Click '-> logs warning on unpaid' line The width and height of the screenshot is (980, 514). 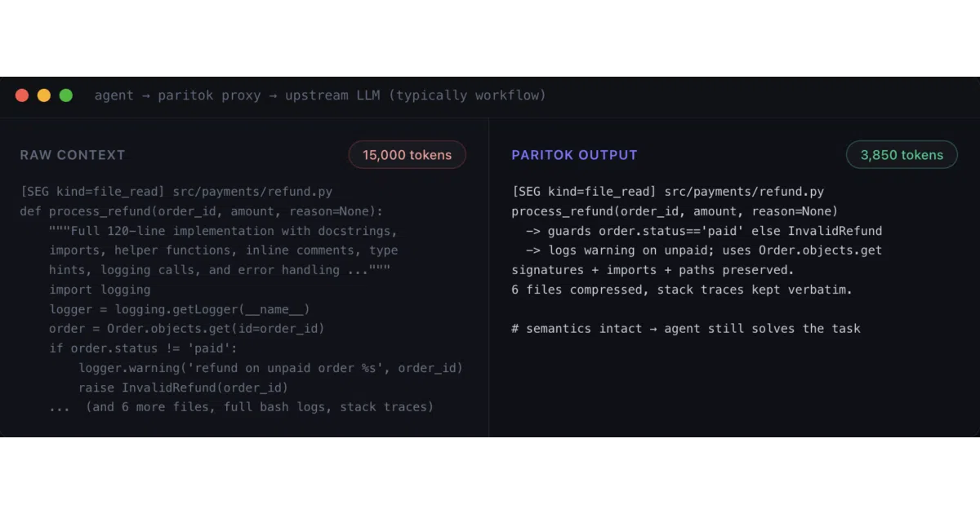click(x=704, y=250)
